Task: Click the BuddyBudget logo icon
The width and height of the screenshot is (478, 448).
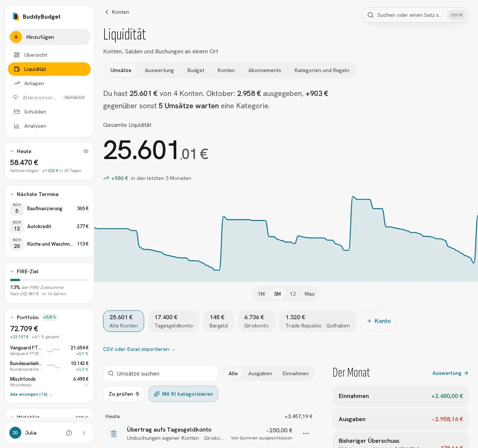Action: 16,16
